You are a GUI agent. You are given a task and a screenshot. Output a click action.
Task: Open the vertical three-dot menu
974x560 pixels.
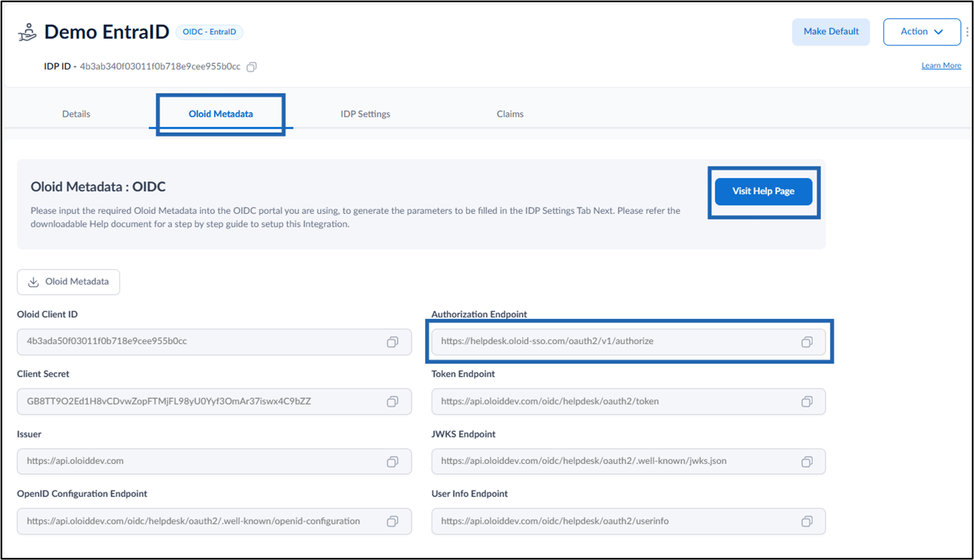(x=967, y=32)
